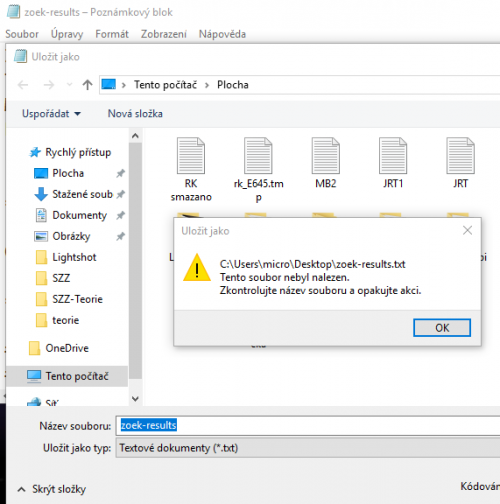The image size is (500, 504).
Task: Open the recent locations dropdown arrow
Action: pyautogui.click(x=69, y=85)
